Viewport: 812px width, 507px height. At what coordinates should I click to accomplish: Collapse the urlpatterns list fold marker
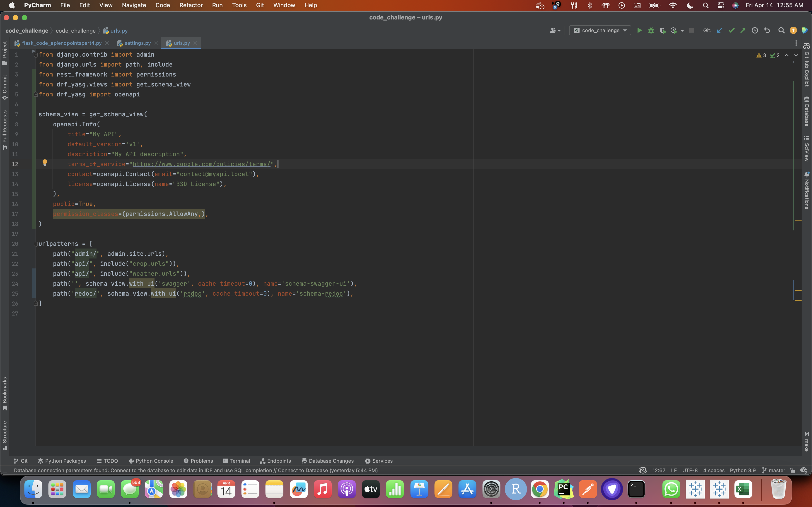tap(36, 244)
